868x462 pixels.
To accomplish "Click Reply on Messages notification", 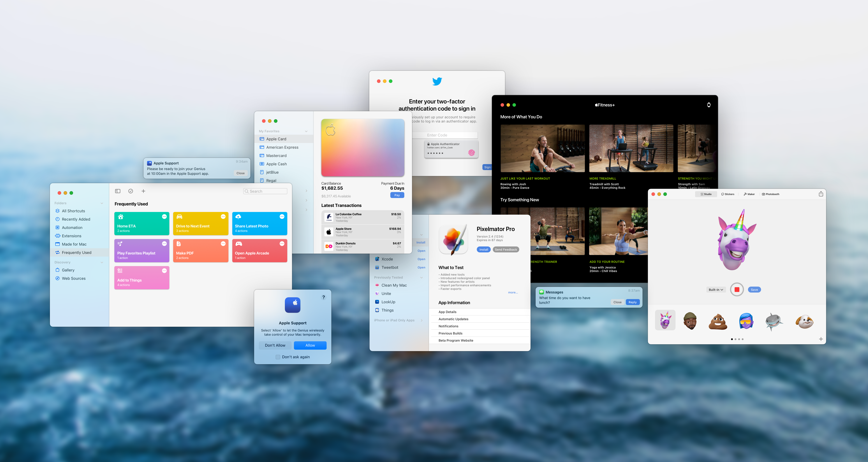I will click(x=632, y=302).
